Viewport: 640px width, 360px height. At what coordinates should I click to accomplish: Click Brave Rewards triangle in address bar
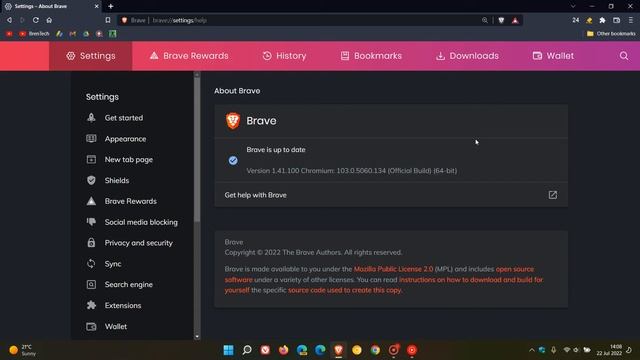click(x=515, y=20)
